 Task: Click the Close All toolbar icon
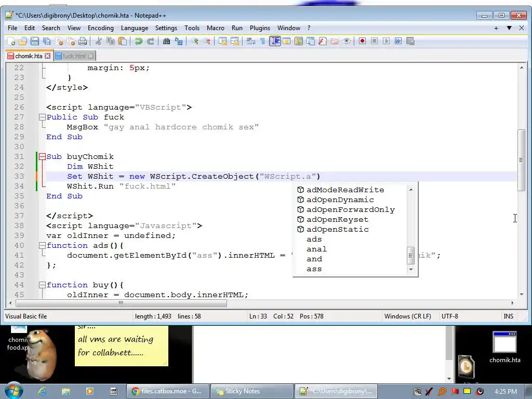click(71, 42)
